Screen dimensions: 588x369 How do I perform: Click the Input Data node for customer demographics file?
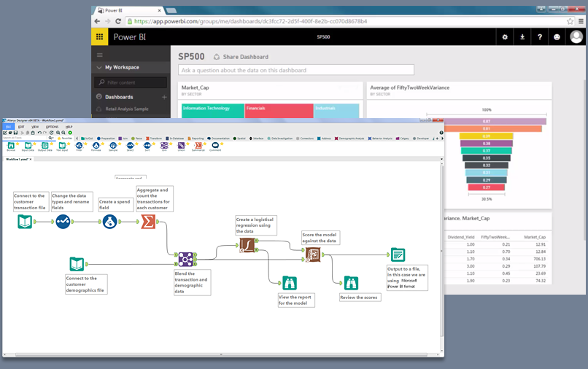pyautogui.click(x=77, y=264)
